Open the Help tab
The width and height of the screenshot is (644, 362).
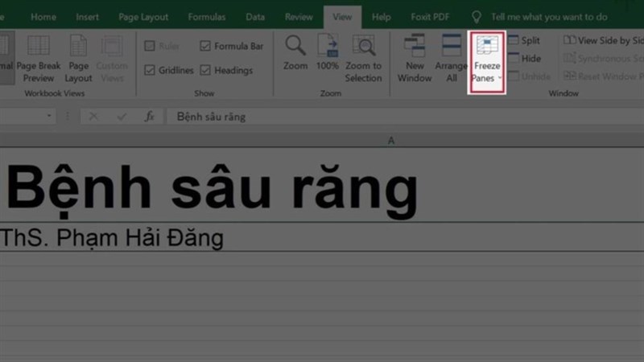point(381,17)
